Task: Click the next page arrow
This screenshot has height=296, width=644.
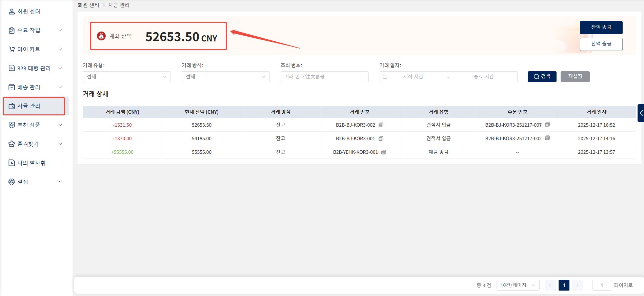Action: (x=578, y=285)
